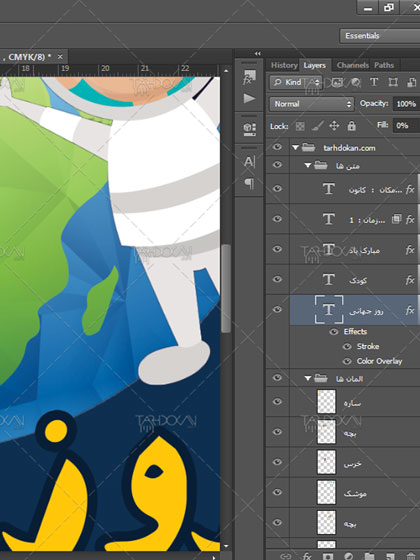Screen dimensions: 420x560
Task: Hide the المان ها group
Action: pos(277,378)
